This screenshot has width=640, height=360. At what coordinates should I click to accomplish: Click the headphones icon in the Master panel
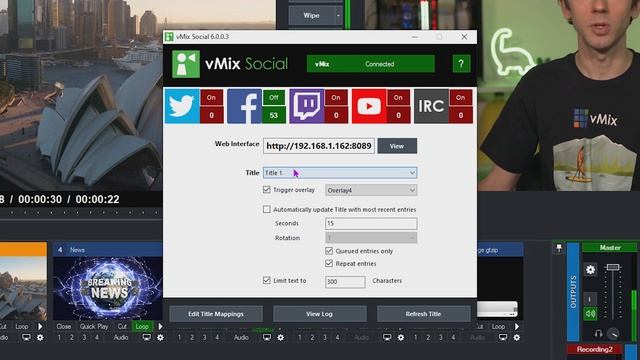(598, 334)
